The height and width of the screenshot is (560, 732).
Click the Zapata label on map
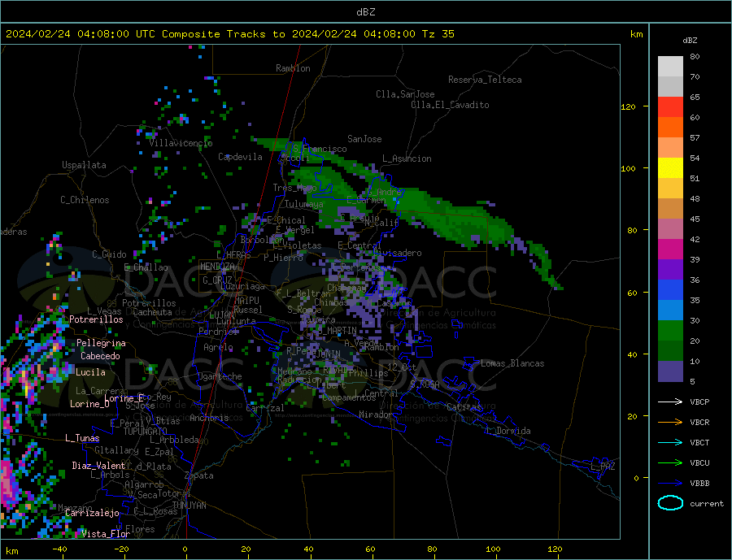point(199,475)
